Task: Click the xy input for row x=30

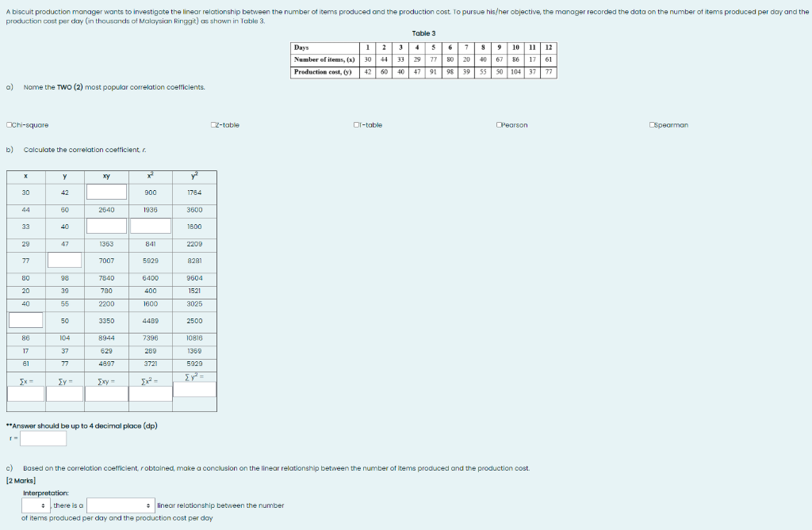Action: [x=107, y=192]
